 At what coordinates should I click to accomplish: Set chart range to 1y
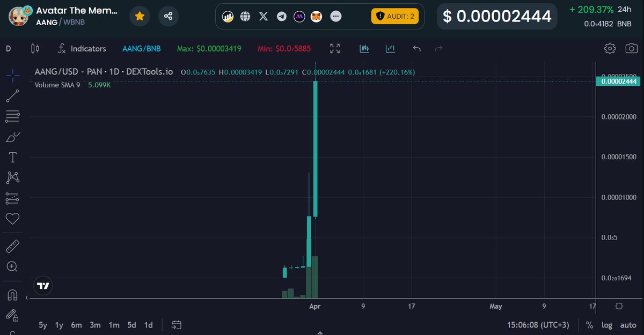[x=59, y=325]
